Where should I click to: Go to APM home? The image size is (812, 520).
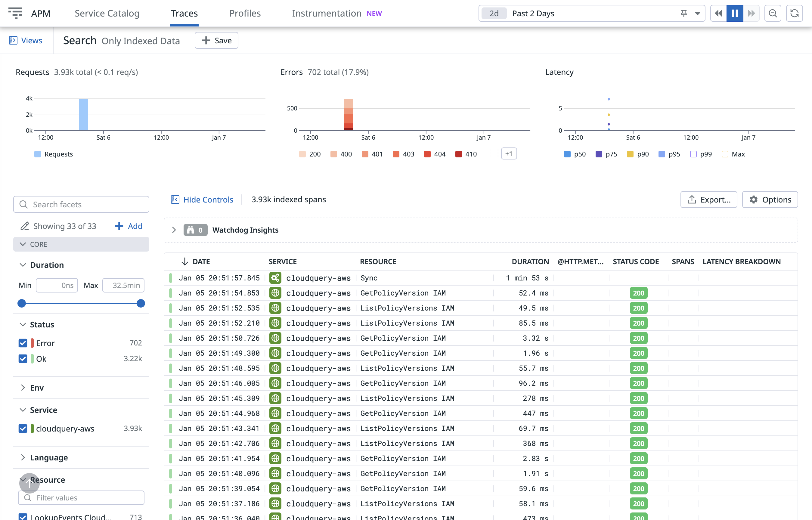pos(41,13)
